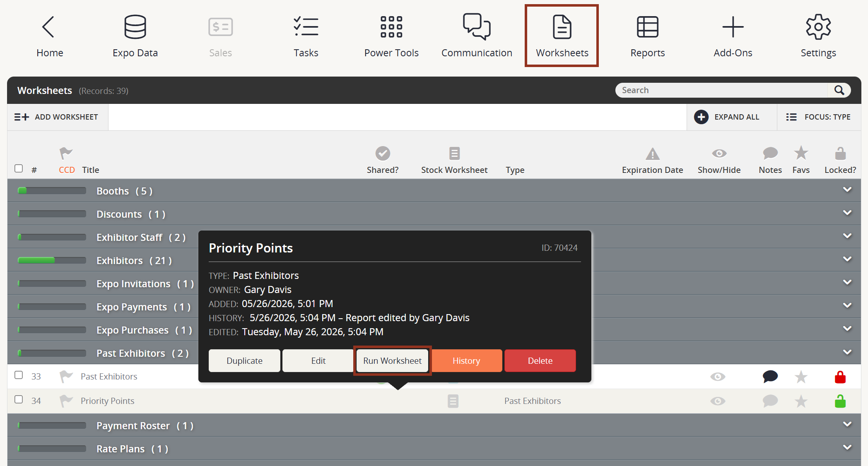Select checkbox for row 33

pos(19,375)
